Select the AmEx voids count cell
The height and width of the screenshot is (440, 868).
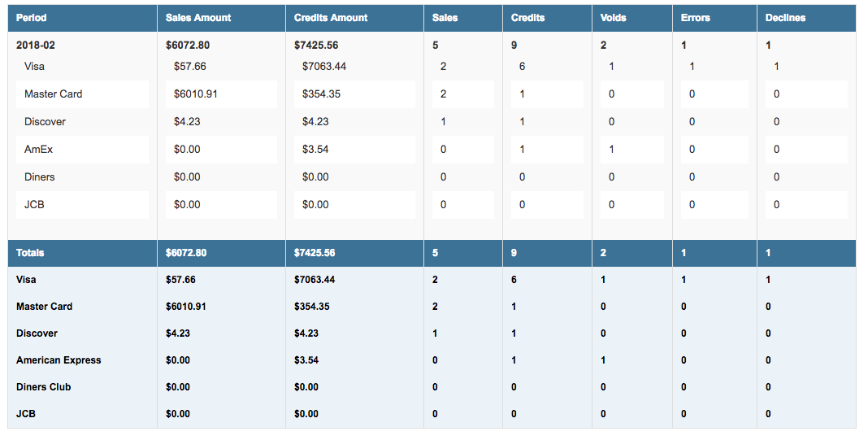[611, 150]
